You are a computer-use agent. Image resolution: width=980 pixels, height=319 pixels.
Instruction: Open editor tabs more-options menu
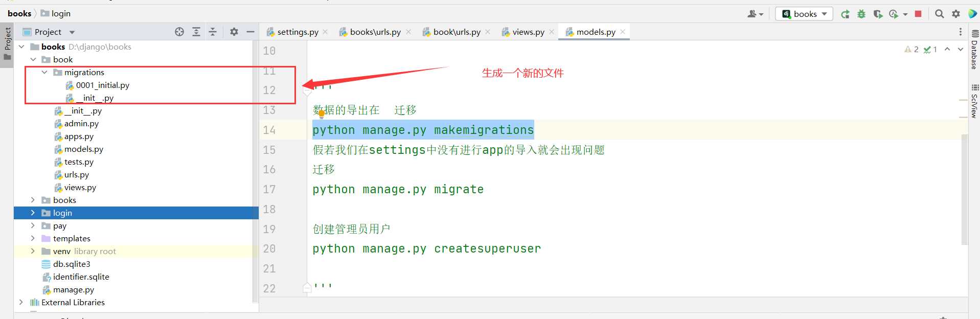(961, 32)
